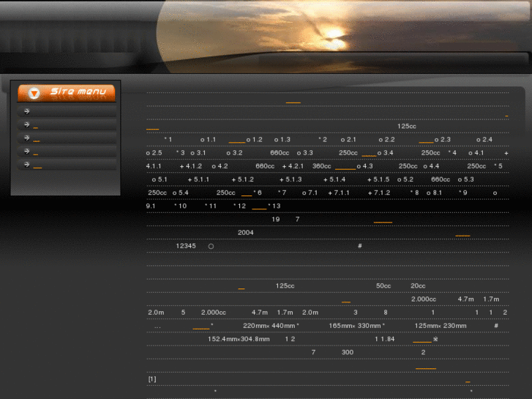The image size is (532, 399).
Task: Click contents entry "+ 7.1.1"
Action: (x=339, y=193)
